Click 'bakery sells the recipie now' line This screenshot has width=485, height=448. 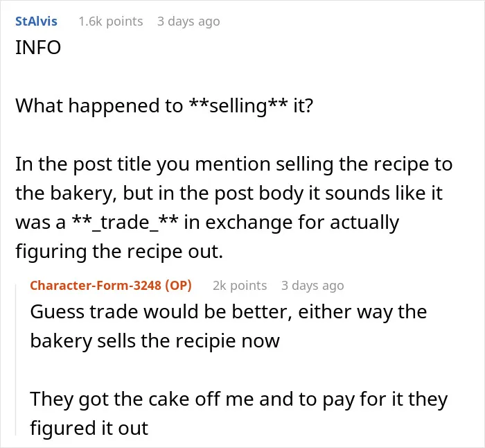[155, 341]
